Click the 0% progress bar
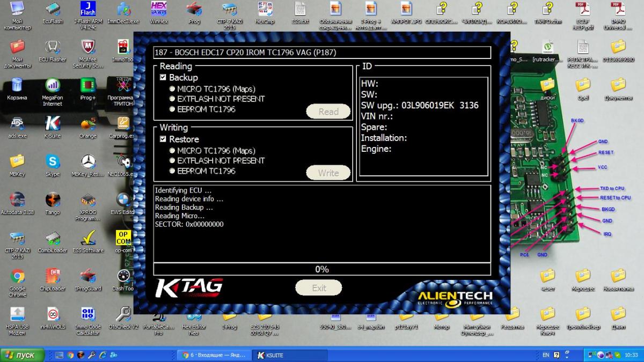 (x=322, y=269)
